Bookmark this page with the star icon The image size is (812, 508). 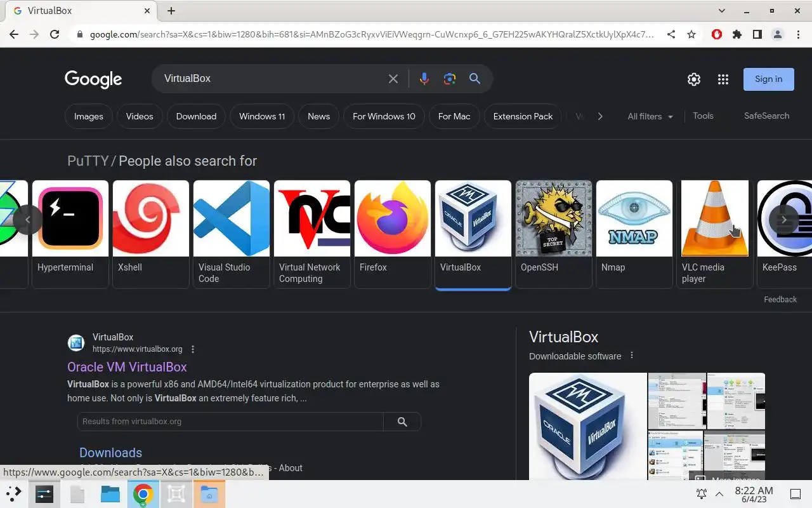[691, 34]
